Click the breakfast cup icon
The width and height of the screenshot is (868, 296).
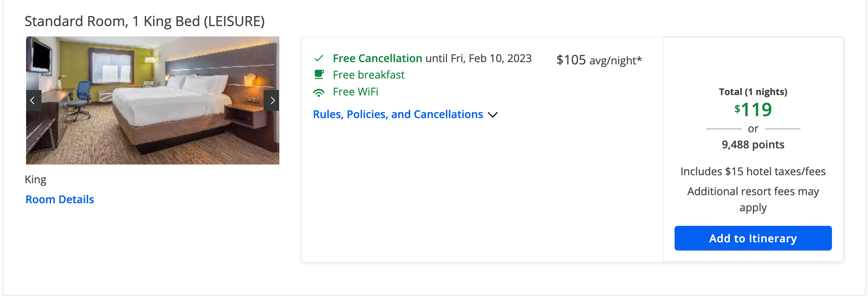319,74
